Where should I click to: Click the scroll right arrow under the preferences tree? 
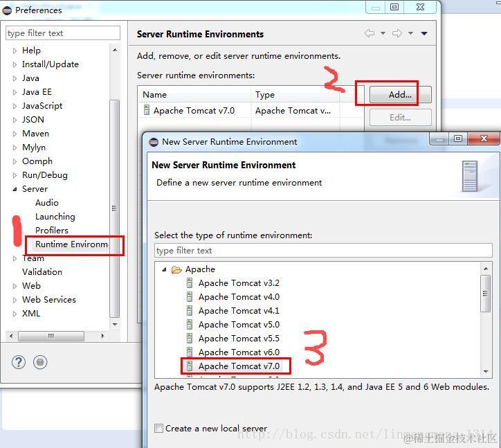pyautogui.click(x=102, y=336)
